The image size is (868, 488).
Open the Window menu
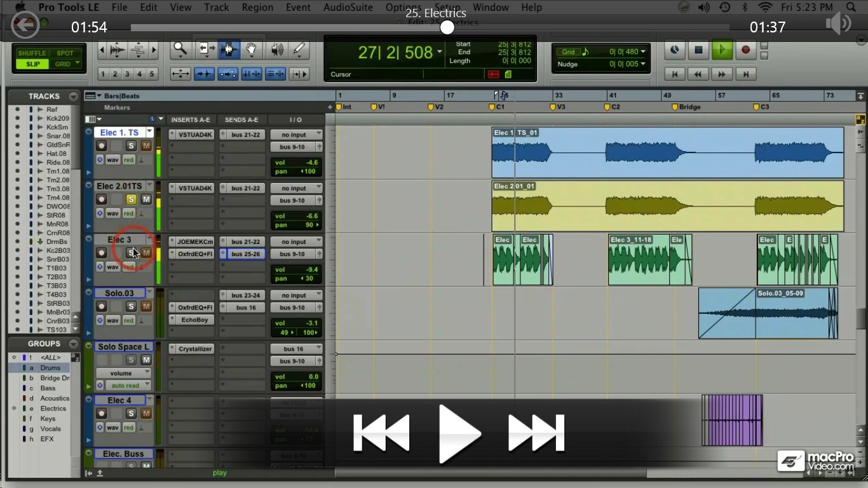[491, 8]
